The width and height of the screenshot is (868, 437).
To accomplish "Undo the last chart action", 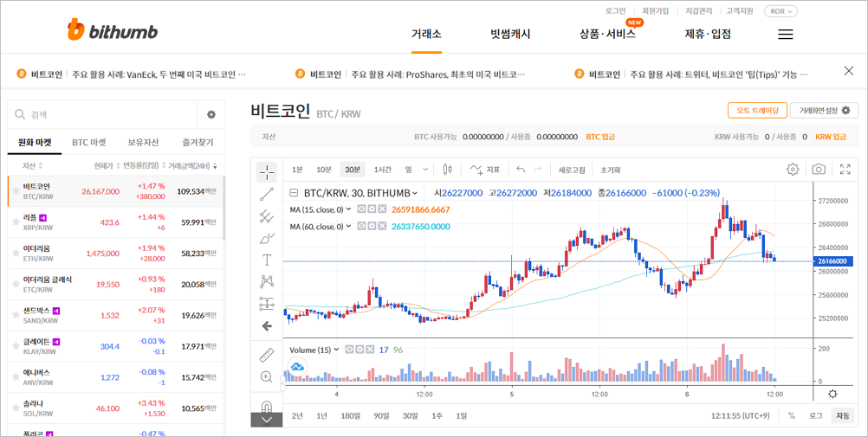I will 521,170.
